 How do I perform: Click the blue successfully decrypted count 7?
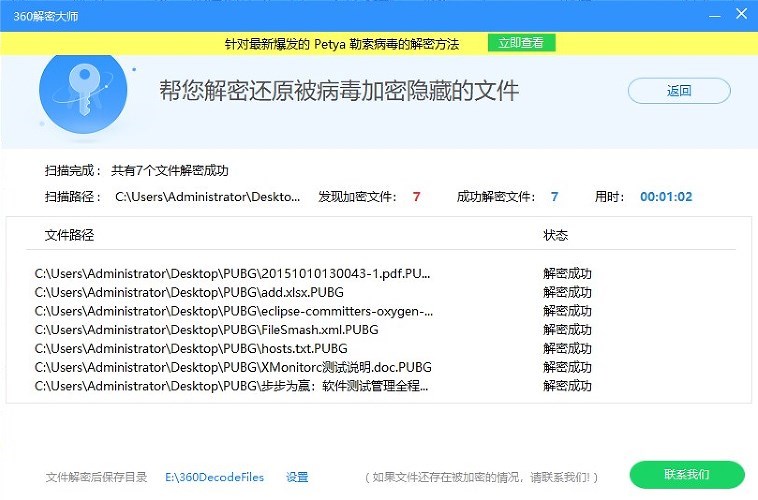pos(554,197)
